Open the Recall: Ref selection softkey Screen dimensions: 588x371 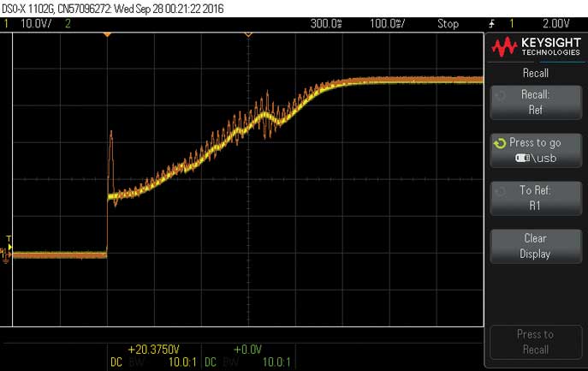click(535, 102)
